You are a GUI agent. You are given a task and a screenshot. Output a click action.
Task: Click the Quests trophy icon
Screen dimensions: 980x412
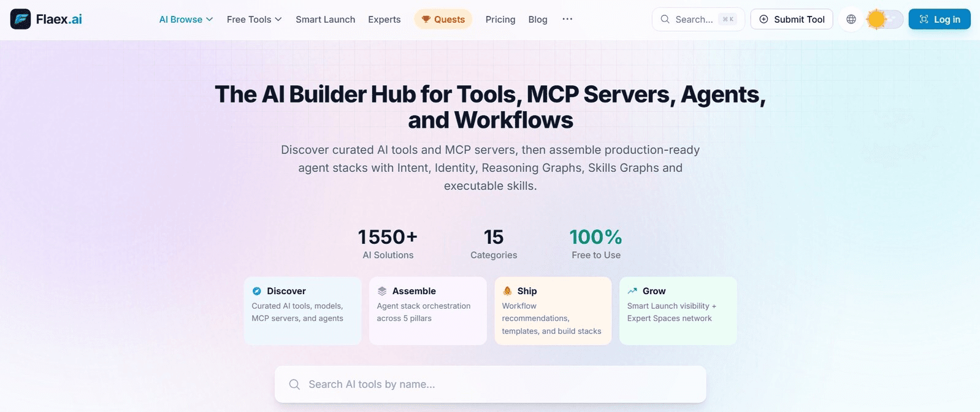(426, 19)
